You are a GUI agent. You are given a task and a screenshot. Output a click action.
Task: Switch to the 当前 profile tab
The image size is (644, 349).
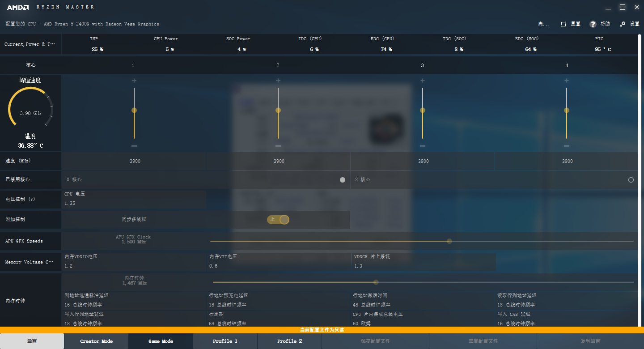point(32,341)
